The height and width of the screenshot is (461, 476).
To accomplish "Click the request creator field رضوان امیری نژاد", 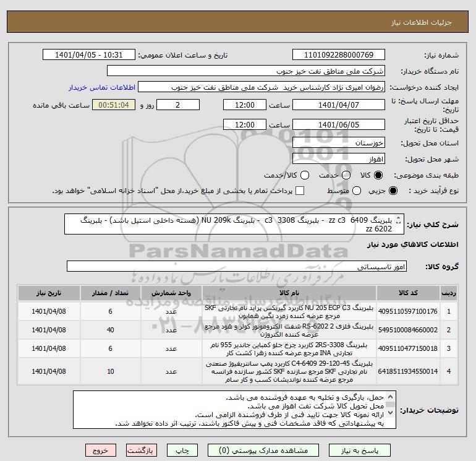I will pyautogui.click(x=261, y=87).
